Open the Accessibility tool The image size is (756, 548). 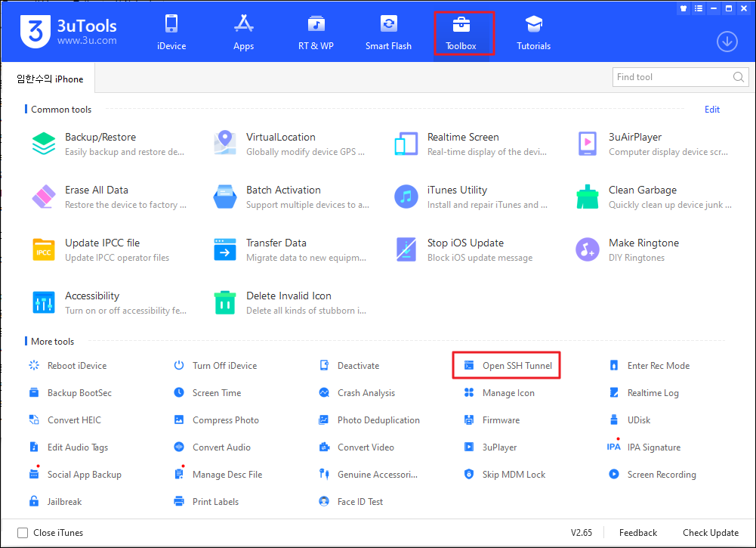[109, 303]
